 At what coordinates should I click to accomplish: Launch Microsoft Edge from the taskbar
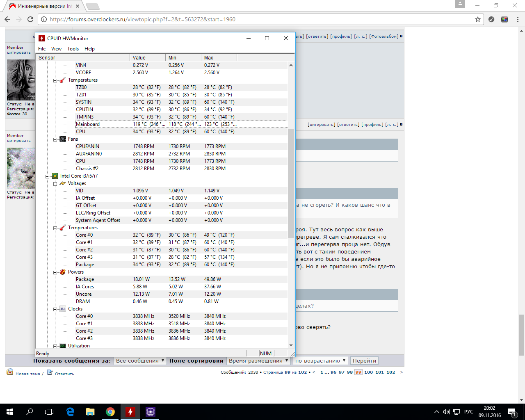[70, 412]
